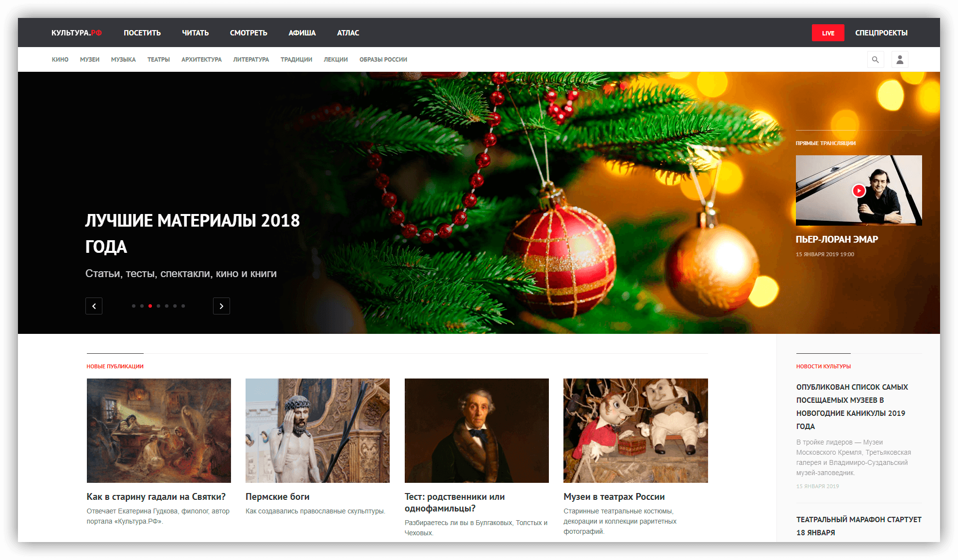
Task: Go to the Музеи category
Action: click(90, 60)
